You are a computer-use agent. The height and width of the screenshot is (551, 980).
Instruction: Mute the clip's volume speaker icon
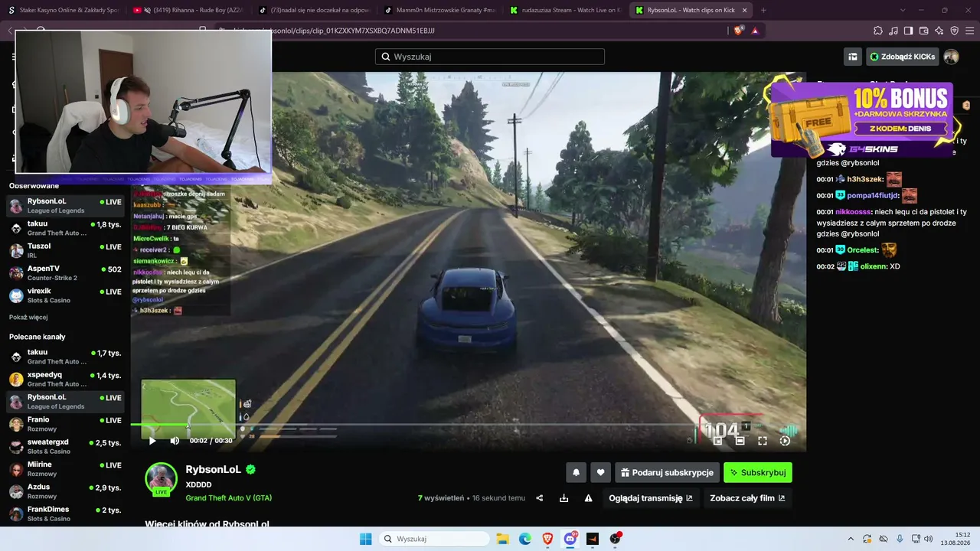[175, 441]
